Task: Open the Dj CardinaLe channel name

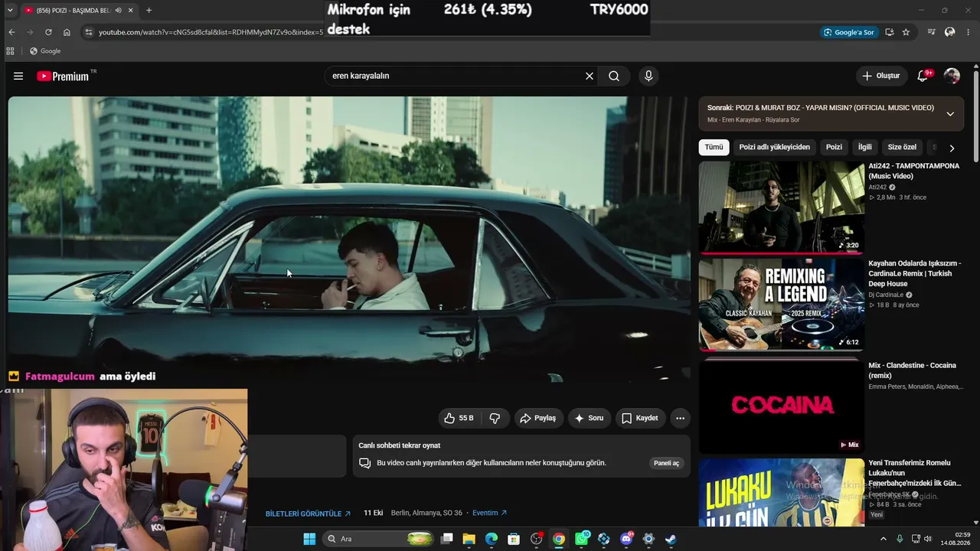Action: pos(887,295)
